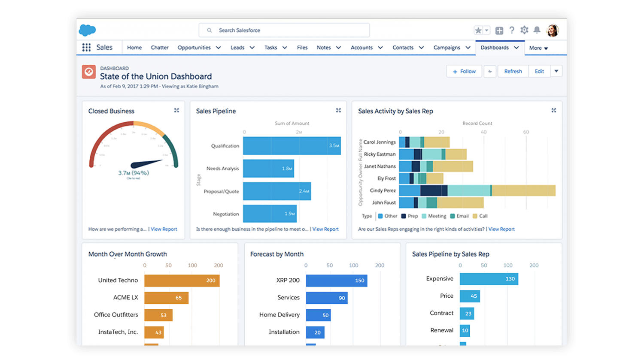Click inside the Search Salesforce field
The height and width of the screenshot is (362, 644).
[x=284, y=30]
